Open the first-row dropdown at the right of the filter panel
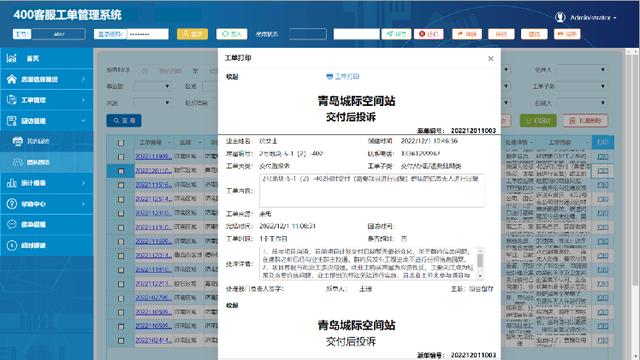640x360 pixels. coord(582,70)
